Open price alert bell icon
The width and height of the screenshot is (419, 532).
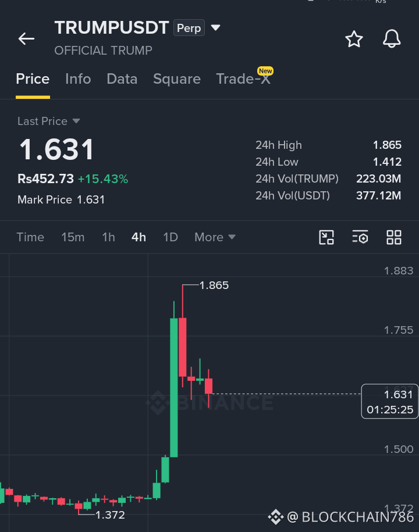coord(392,39)
